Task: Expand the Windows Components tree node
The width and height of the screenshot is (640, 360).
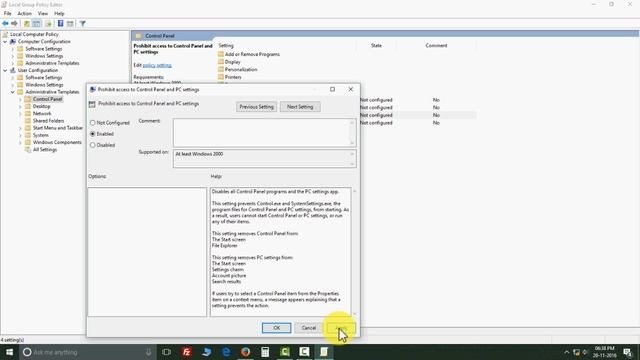Action: tap(20, 142)
